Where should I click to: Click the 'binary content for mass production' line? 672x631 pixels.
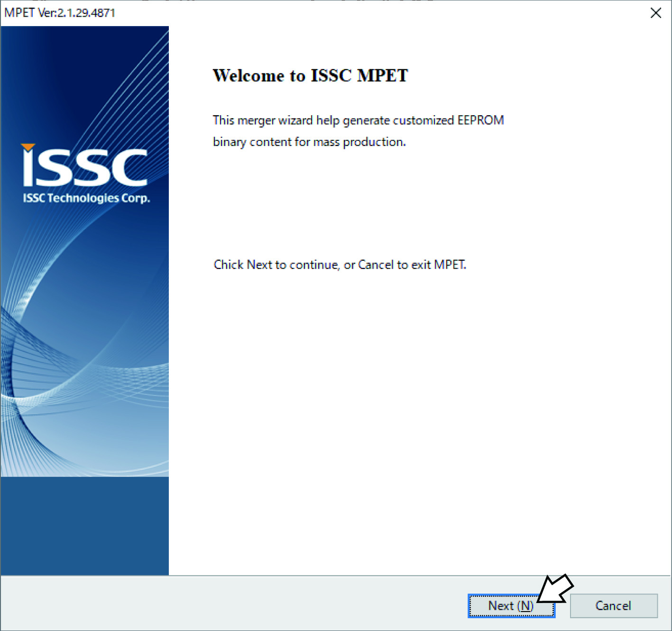coord(309,142)
